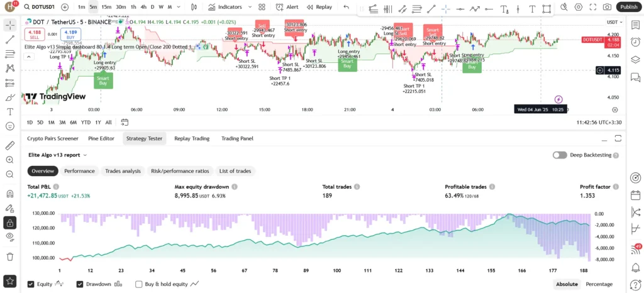Select the trend line tool in left sidebar
This screenshot has width=644, height=293.
click(x=10, y=40)
